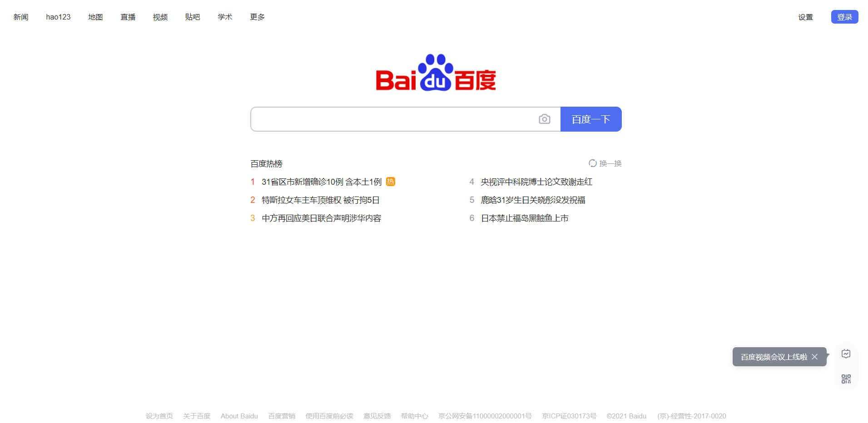Open the 贴吧 navigation link
Screen dimensions: 868x423
coord(193,17)
